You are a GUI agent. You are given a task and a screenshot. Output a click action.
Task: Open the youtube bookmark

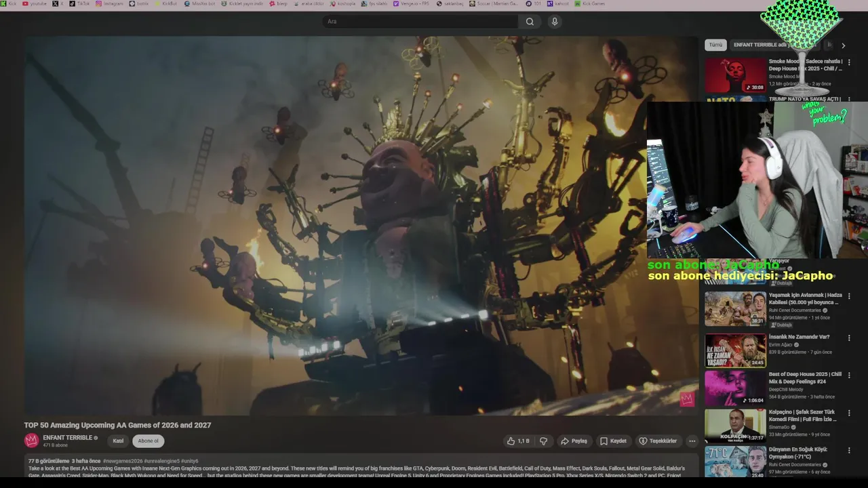click(x=35, y=3)
